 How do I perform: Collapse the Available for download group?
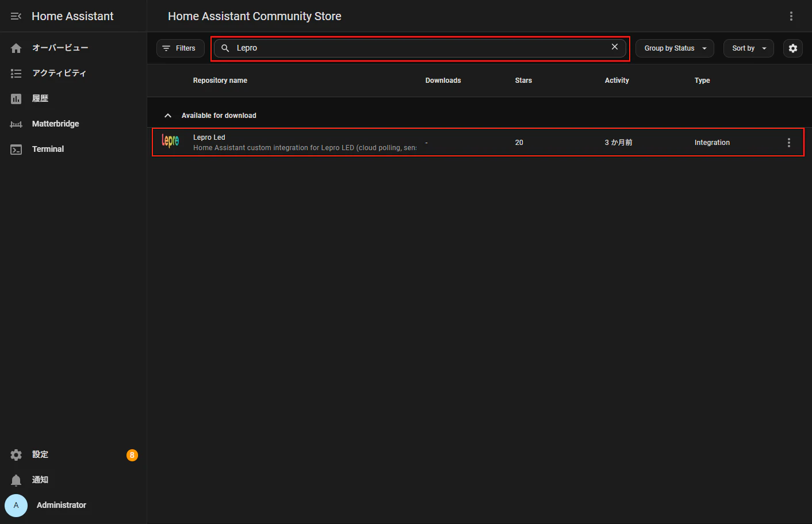coord(168,116)
